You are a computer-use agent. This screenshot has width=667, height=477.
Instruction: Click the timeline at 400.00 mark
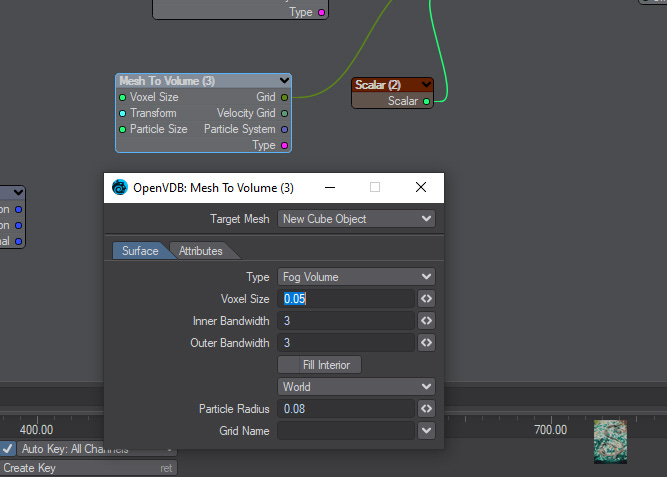[37, 430]
